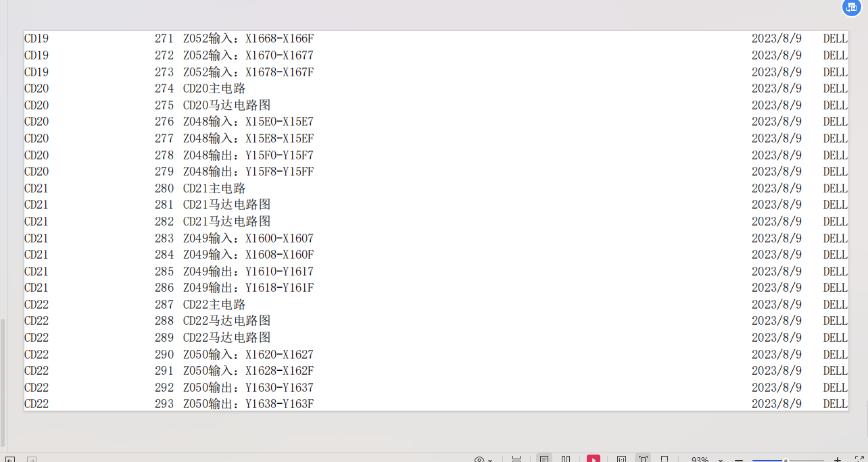Click the zoom out minus button

(x=739, y=460)
